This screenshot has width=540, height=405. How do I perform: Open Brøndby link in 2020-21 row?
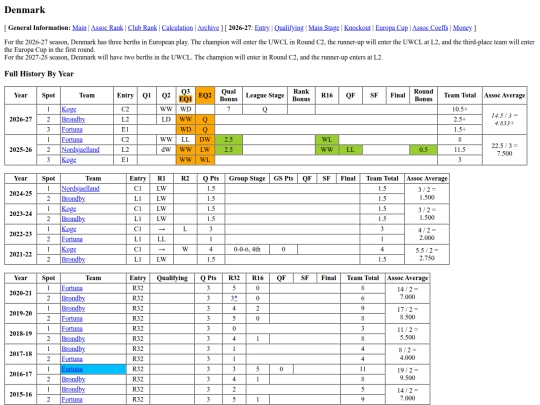[73, 298]
